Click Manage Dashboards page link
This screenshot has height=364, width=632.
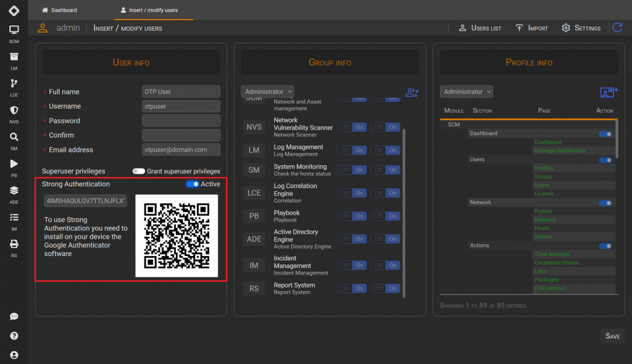[560, 151]
